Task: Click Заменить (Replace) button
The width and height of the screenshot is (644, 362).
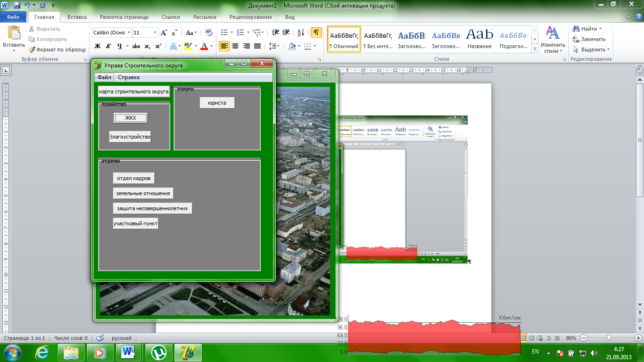Action: 589,39
